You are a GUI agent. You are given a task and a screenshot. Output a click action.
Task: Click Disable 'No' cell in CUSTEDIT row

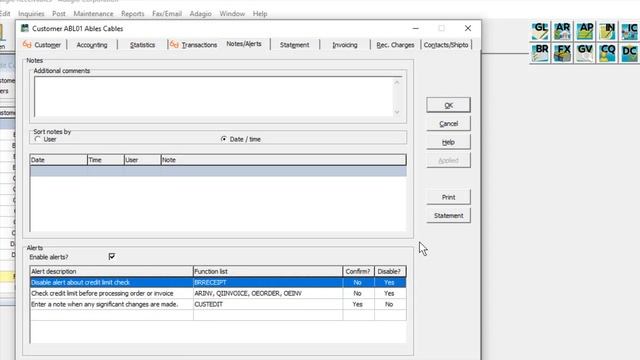(x=390, y=304)
